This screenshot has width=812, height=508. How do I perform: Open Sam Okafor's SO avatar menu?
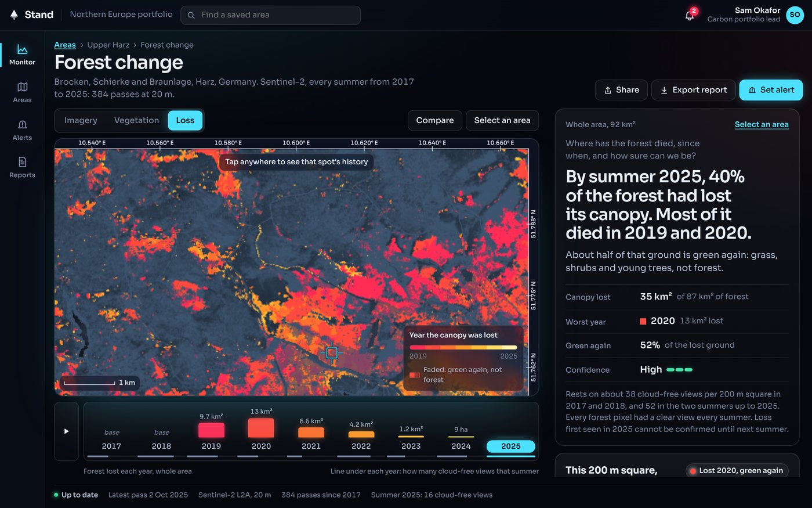(795, 15)
